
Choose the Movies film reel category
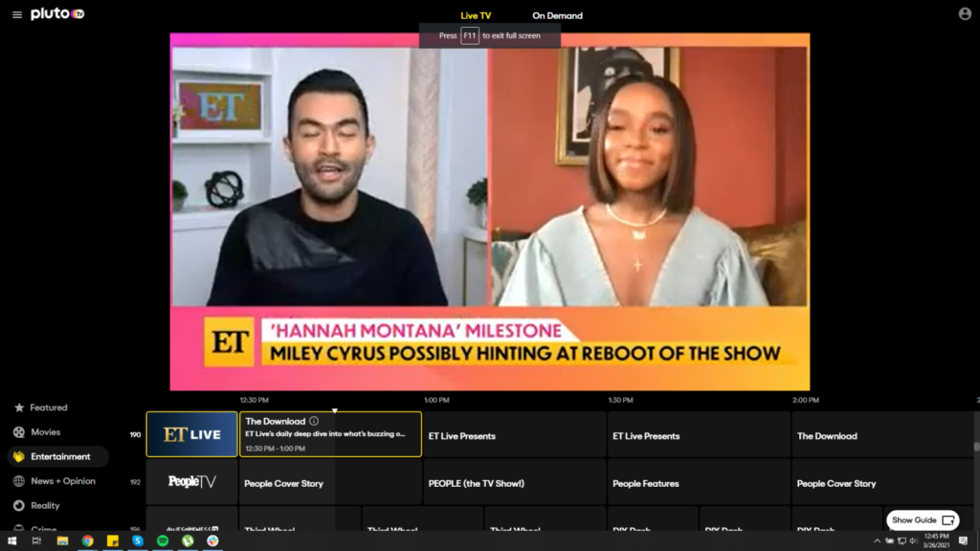19,431
